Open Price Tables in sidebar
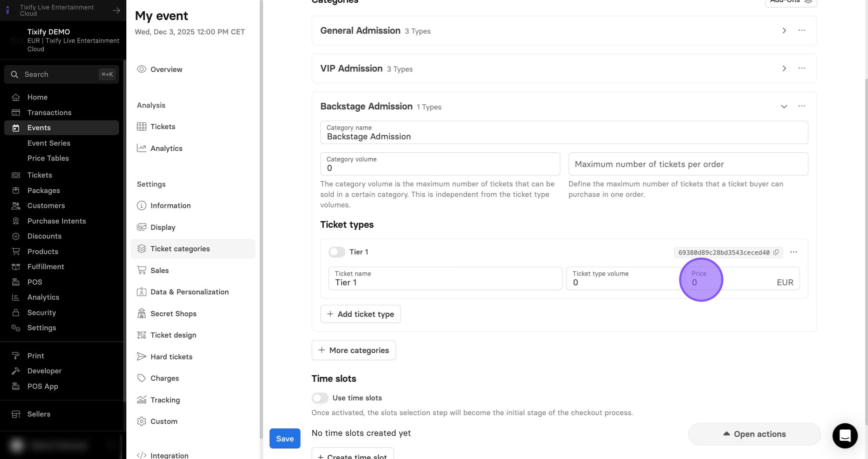 (x=48, y=158)
